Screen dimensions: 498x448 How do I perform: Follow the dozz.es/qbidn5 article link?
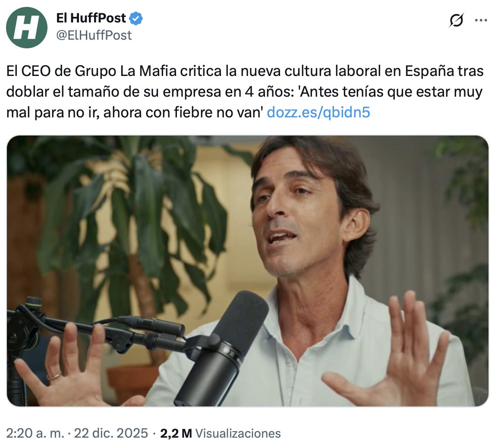pyautogui.click(x=318, y=112)
